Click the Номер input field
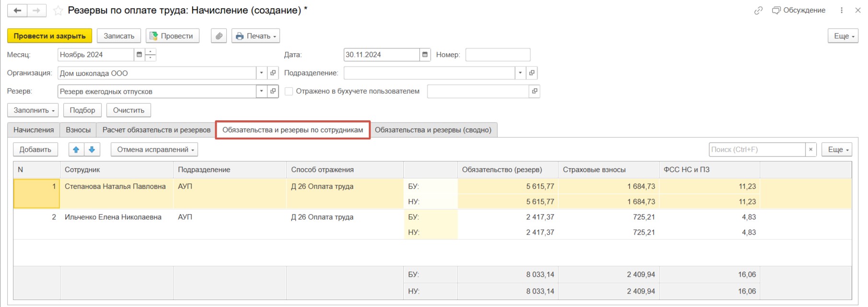 click(498, 55)
